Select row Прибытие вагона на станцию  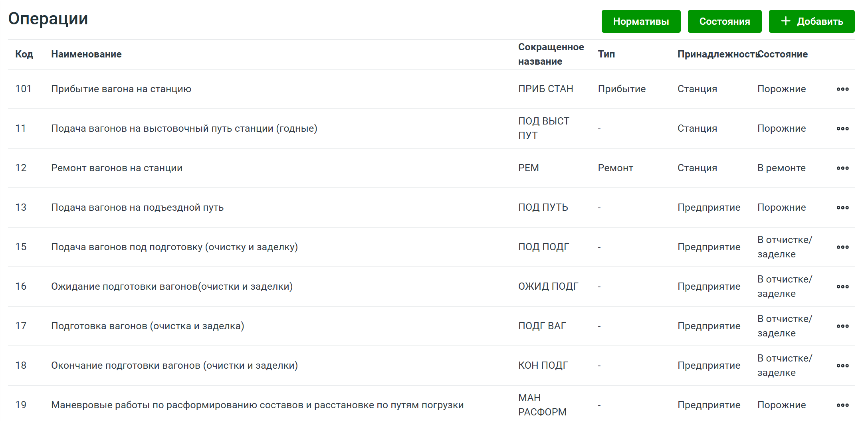[x=121, y=89]
